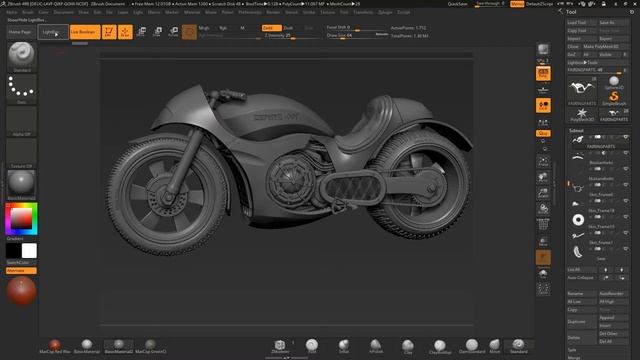Image resolution: width=640 pixels, height=360 pixels.
Task: Open the LightBox button
Action: [53, 32]
